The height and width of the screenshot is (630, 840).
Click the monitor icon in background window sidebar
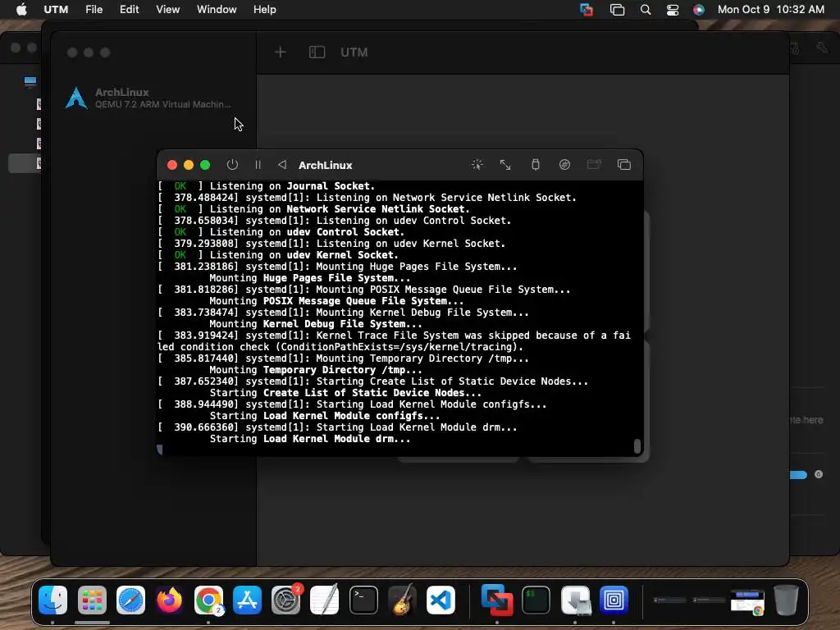[30, 81]
